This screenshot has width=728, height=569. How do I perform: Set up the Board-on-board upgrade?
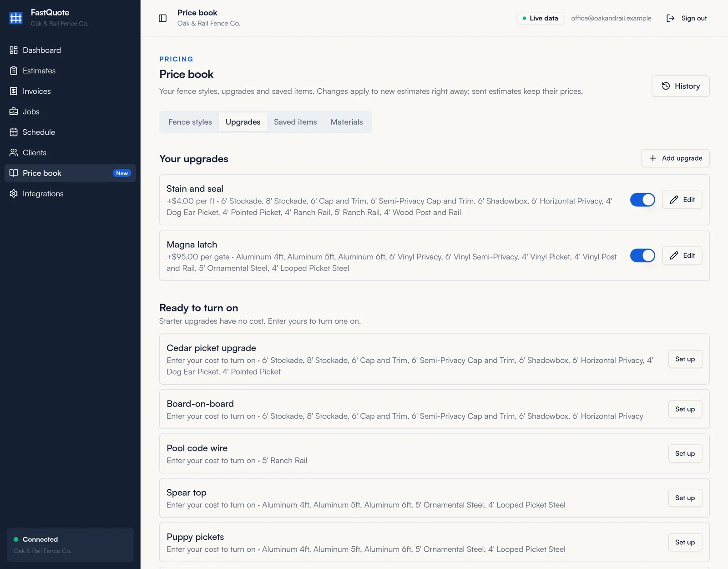(x=685, y=409)
